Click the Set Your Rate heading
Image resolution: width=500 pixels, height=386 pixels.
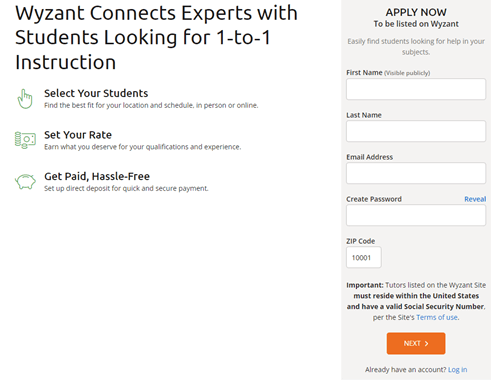coord(78,135)
